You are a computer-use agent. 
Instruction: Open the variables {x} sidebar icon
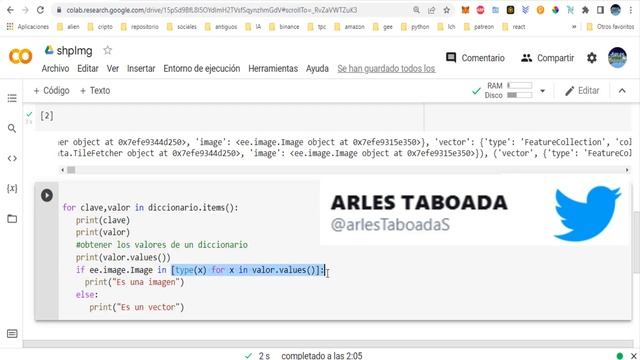(x=12, y=189)
